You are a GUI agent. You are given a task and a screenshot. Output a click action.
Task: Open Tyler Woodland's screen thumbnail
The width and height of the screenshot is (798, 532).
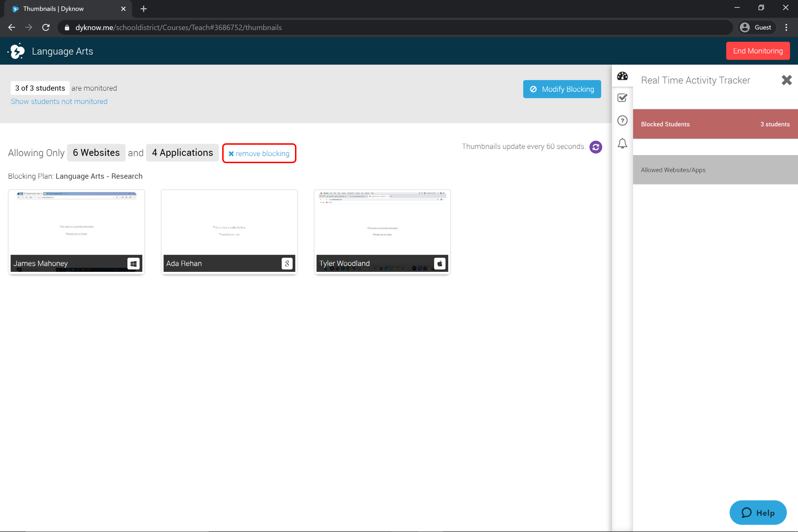click(x=382, y=232)
